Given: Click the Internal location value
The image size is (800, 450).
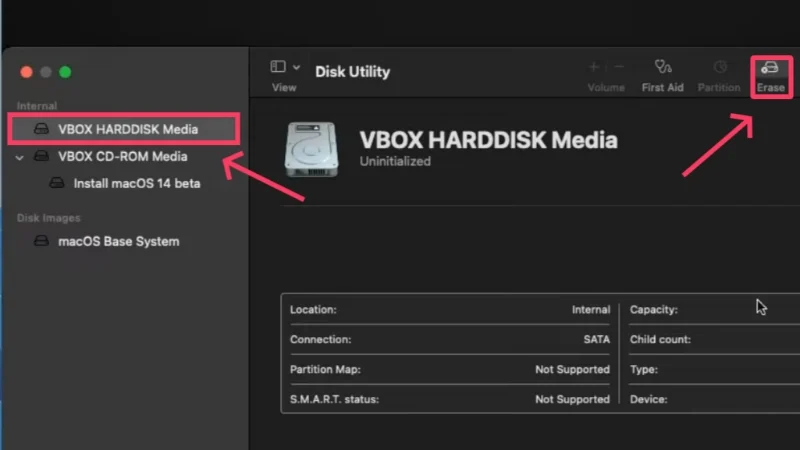Looking at the screenshot, I should pyautogui.click(x=591, y=310).
